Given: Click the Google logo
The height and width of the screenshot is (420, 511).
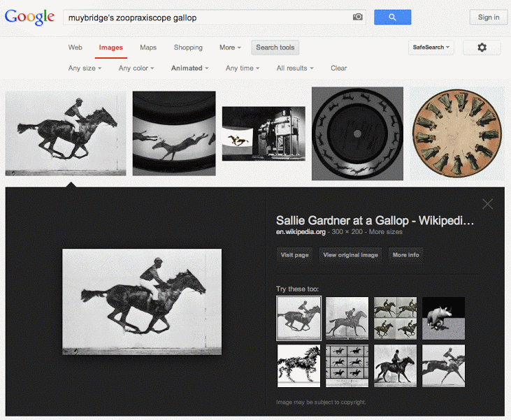Looking at the screenshot, I should [29, 17].
